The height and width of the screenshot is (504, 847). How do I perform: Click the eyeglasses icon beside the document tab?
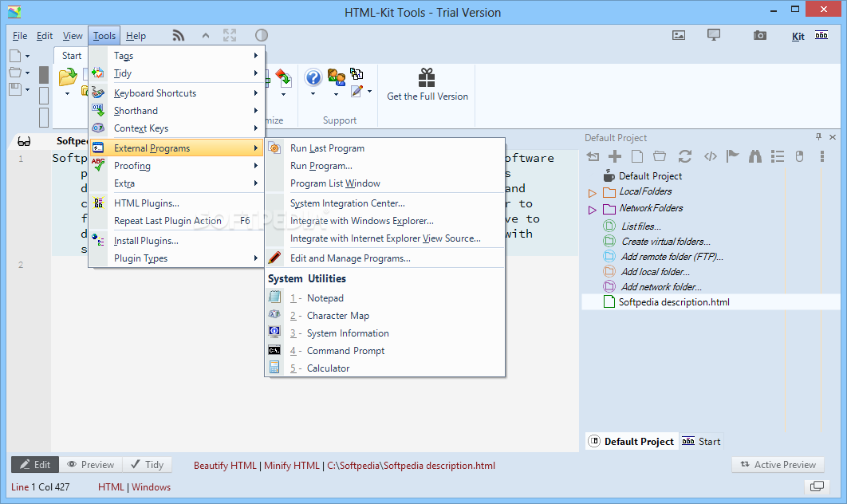pos(24,141)
